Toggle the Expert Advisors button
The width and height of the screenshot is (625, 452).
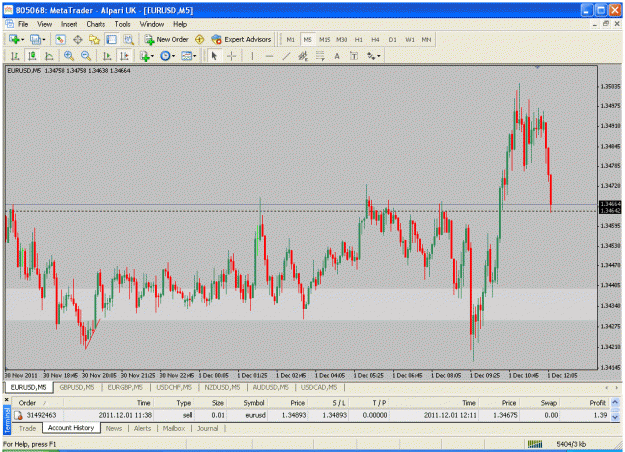[241, 39]
